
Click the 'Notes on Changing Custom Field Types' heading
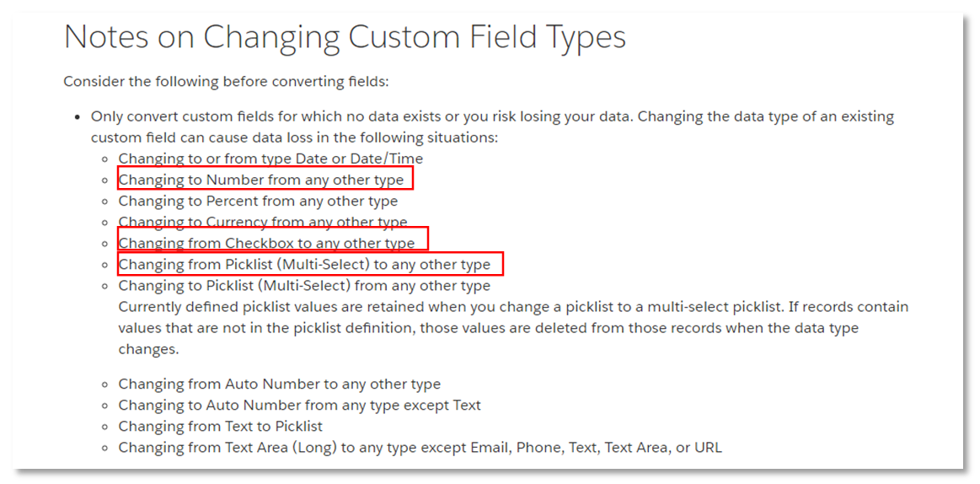tap(345, 37)
